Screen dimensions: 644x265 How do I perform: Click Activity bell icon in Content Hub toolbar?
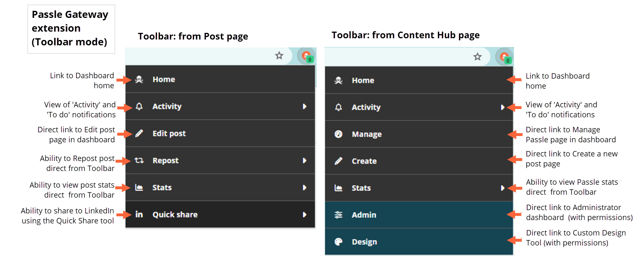[339, 107]
